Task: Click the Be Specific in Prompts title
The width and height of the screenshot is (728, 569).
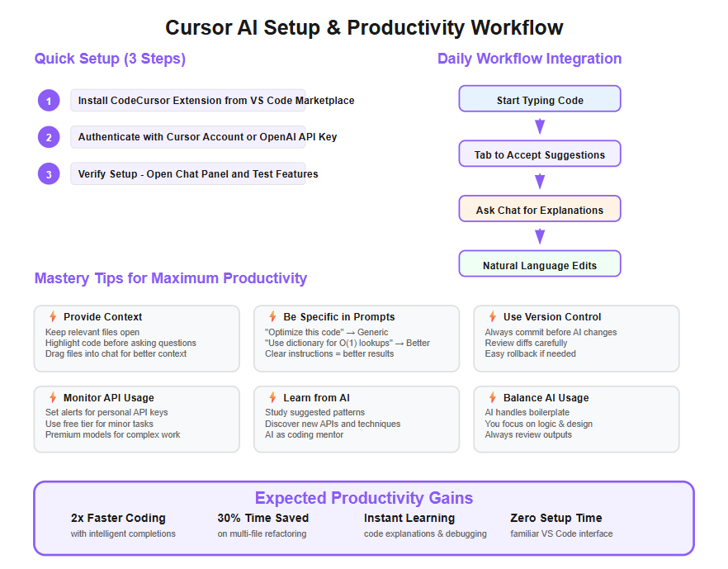Action: 339,317
